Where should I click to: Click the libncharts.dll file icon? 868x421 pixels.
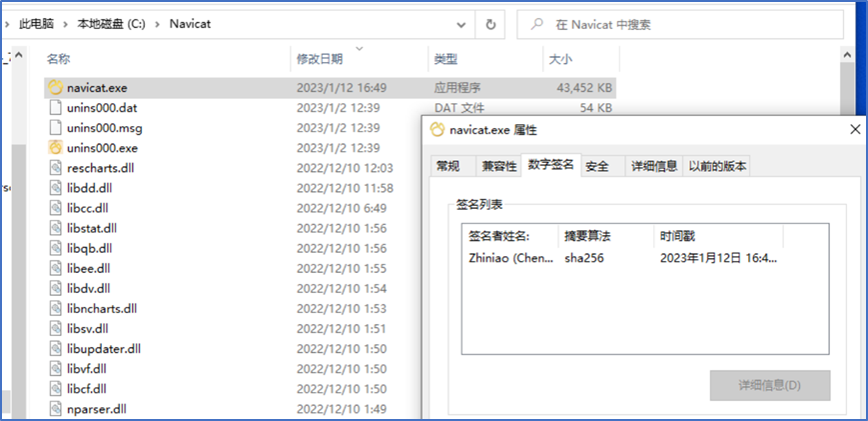tap(55, 309)
